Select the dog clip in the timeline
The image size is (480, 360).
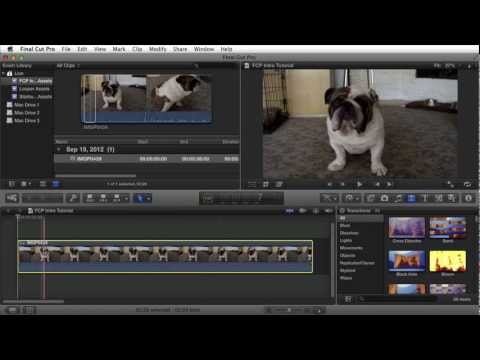pyautogui.click(x=165, y=257)
